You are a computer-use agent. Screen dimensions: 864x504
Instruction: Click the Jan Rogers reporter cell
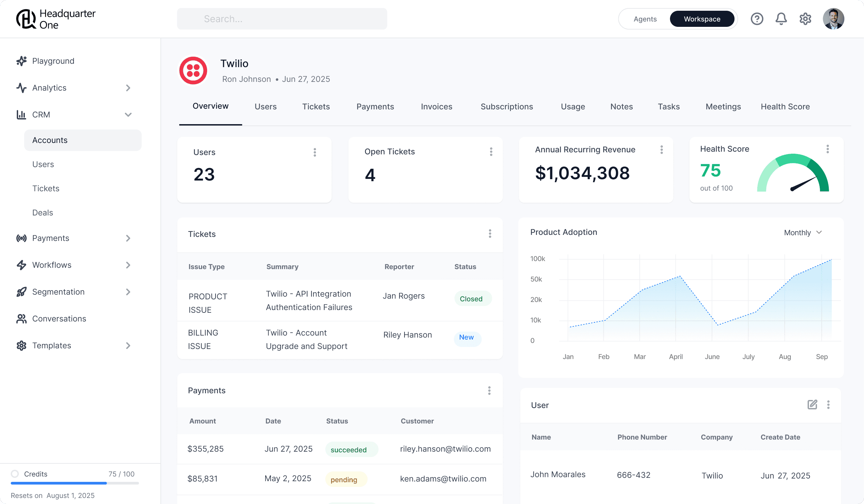click(403, 296)
